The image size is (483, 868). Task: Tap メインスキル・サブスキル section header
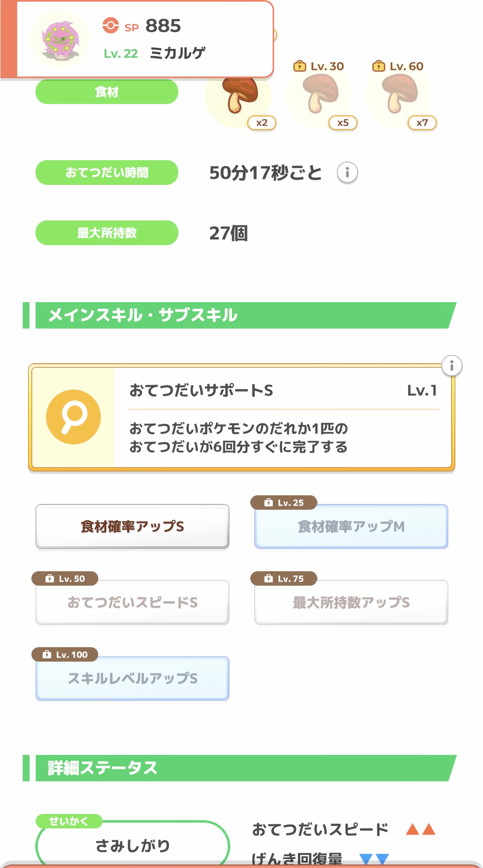[239, 315]
